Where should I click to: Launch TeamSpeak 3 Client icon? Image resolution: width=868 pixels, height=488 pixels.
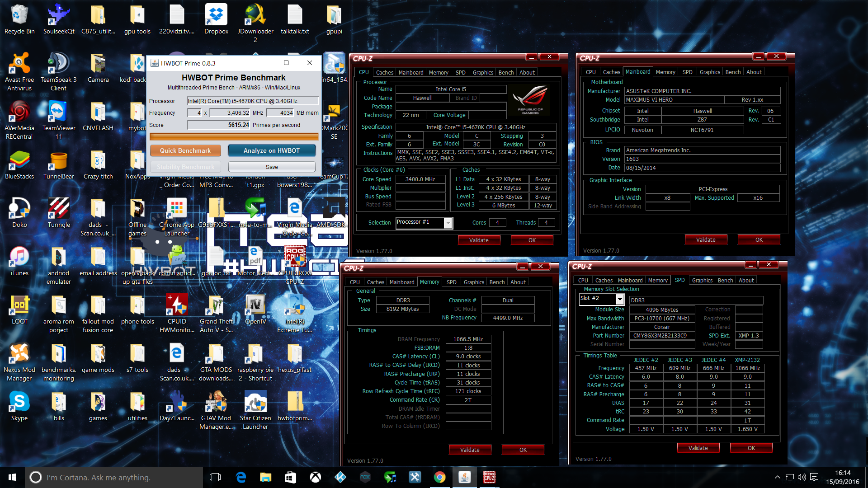[59, 71]
